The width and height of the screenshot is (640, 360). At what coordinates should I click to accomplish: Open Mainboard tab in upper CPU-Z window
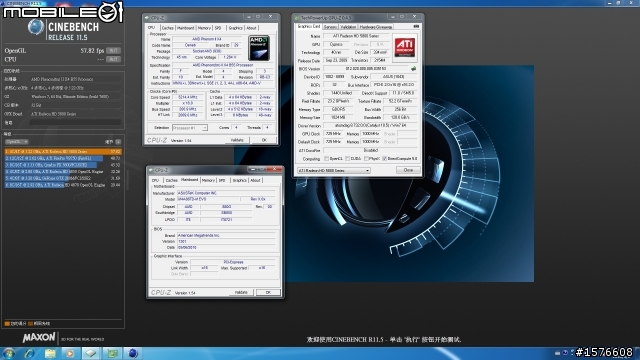coord(186,28)
